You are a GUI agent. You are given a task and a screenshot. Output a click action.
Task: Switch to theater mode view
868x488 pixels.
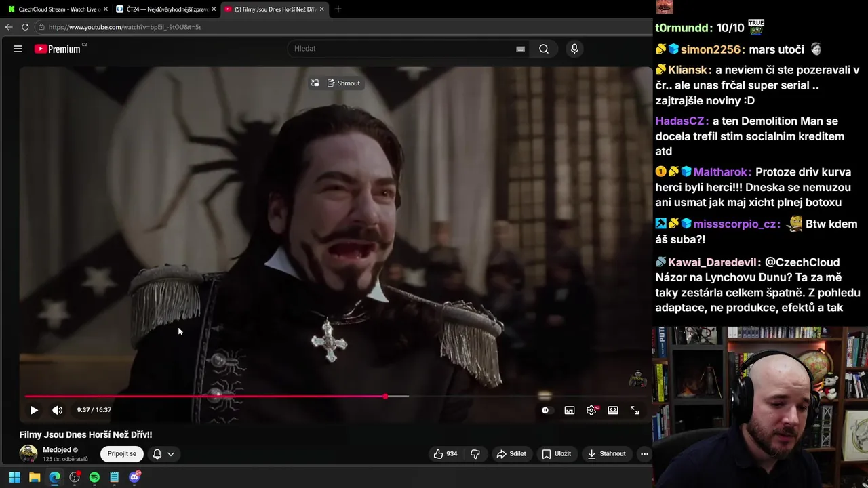click(x=613, y=410)
